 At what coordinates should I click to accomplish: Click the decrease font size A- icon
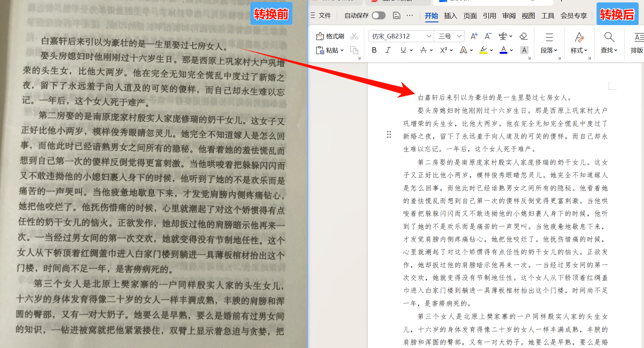pyautogui.click(x=488, y=36)
